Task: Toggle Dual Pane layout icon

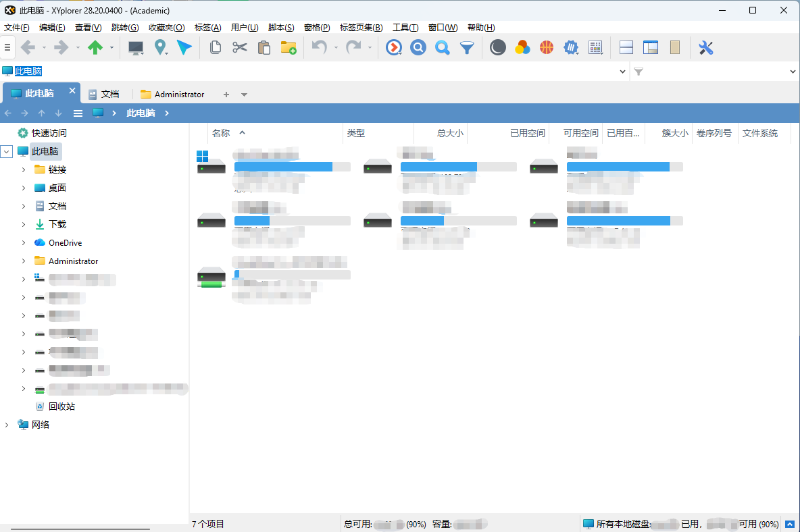Action: coord(626,48)
